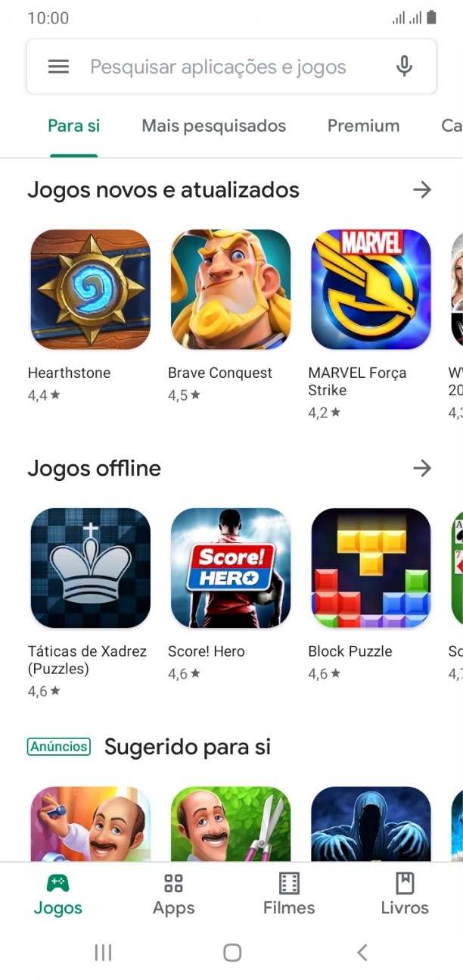The width and height of the screenshot is (463, 980).
Task: Go to Livros in bottom navigation
Action: click(x=405, y=895)
